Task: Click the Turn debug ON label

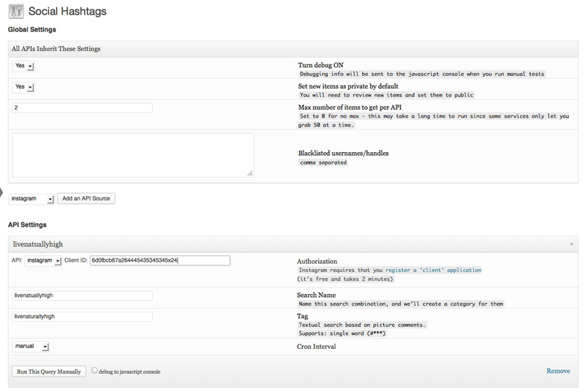Action: click(x=320, y=65)
